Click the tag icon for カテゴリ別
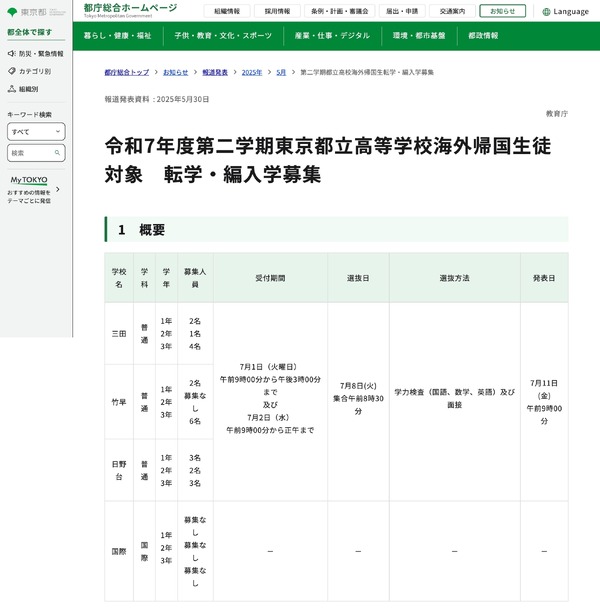Screen dimensions: 600x612 pyautogui.click(x=11, y=71)
